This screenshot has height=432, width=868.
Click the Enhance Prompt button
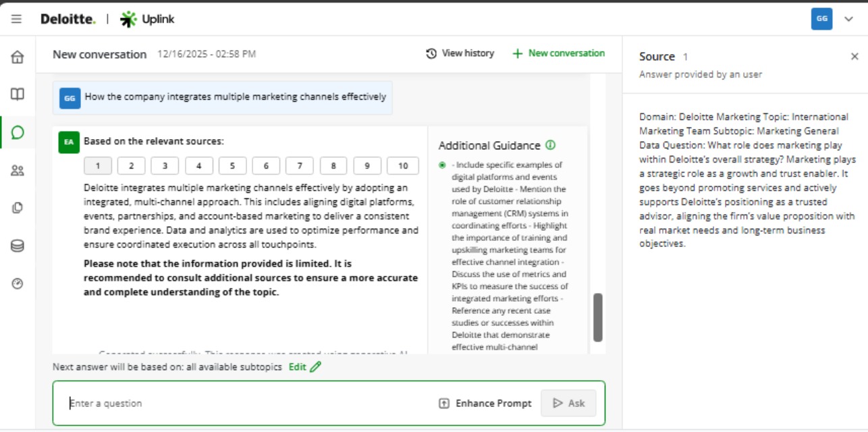tap(485, 402)
